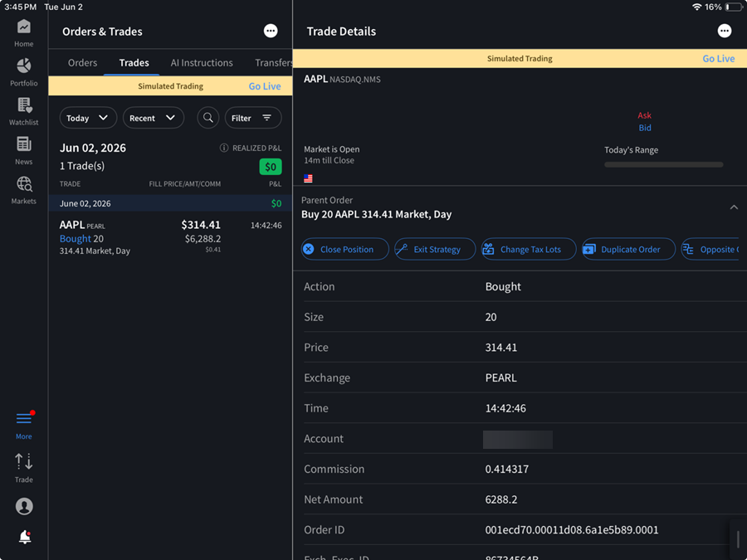Click the Action value Bought in details

pyautogui.click(x=503, y=287)
